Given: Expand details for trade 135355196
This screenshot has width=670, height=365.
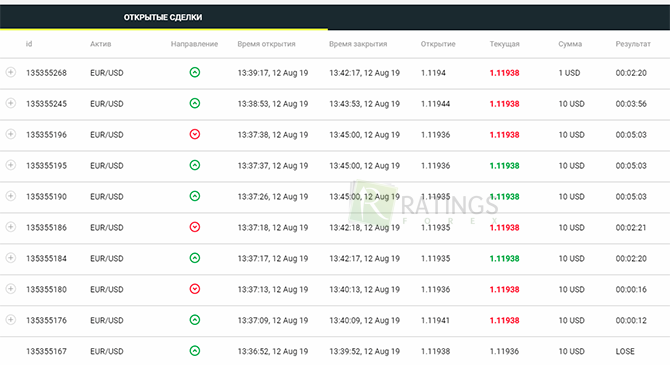Looking at the screenshot, I should 11,134.
